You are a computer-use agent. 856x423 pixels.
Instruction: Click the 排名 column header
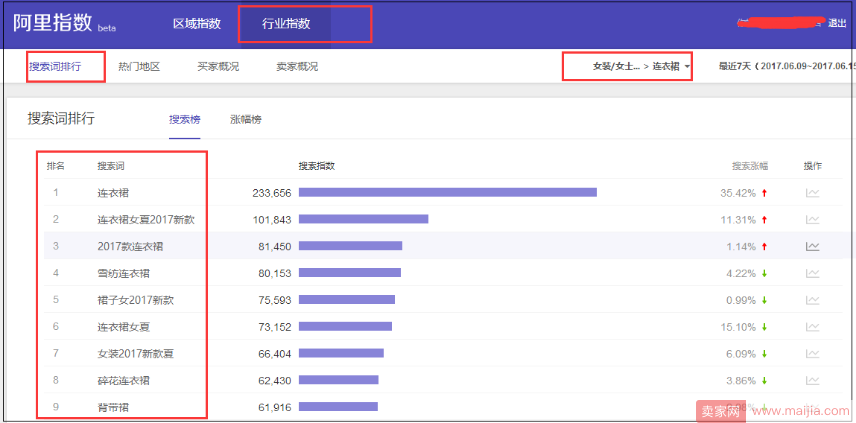55,166
